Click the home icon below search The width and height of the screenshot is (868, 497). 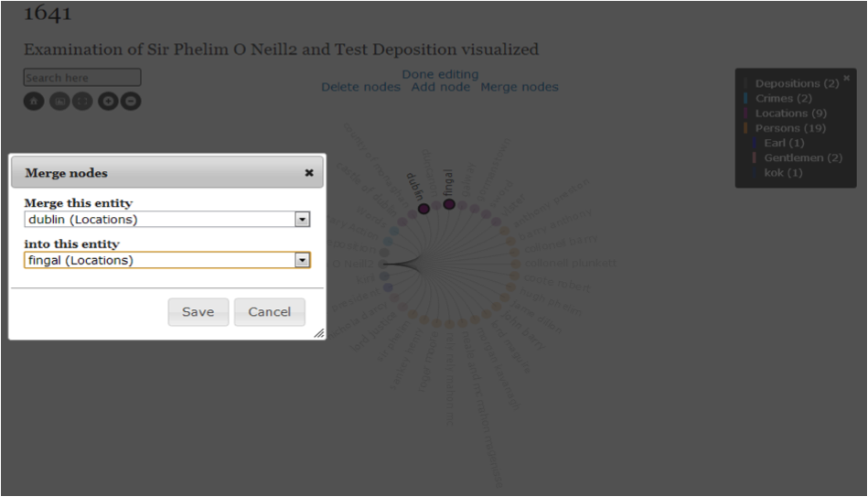click(34, 102)
